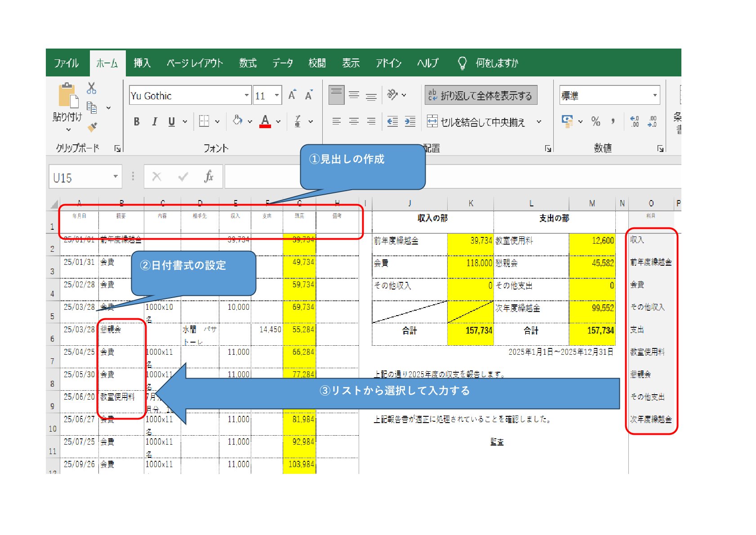Open the number format dropdown showing 標準
The width and height of the screenshot is (756, 535).
click(x=654, y=95)
